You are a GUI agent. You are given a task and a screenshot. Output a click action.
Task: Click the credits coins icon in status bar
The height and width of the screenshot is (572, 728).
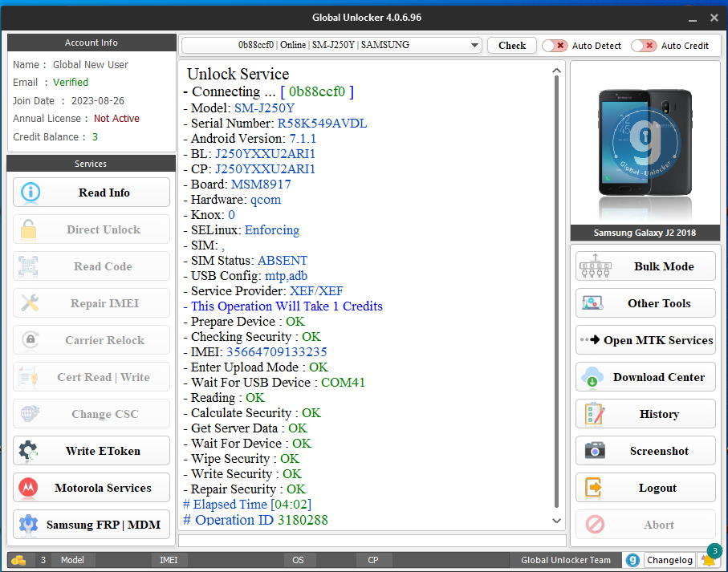coord(18,560)
